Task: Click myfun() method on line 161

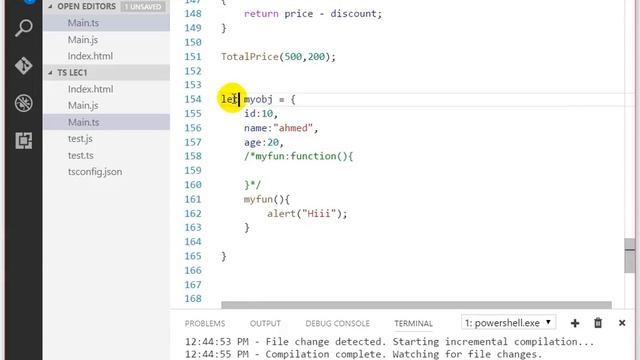Action: click(267, 199)
